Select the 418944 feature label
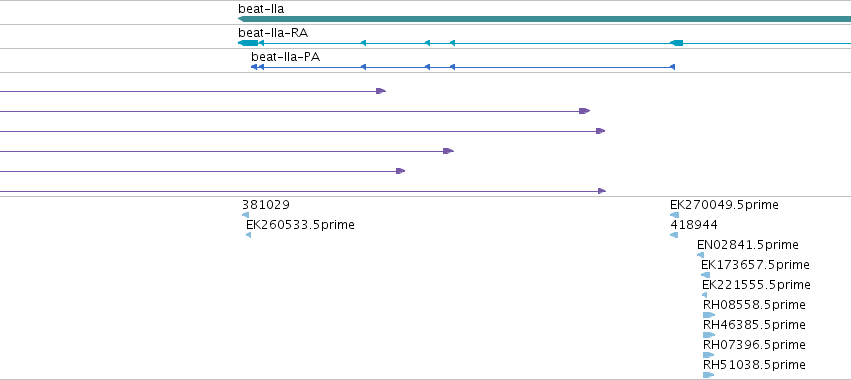Viewport: 851px width, 380px height. pyautogui.click(x=694, y=225)
